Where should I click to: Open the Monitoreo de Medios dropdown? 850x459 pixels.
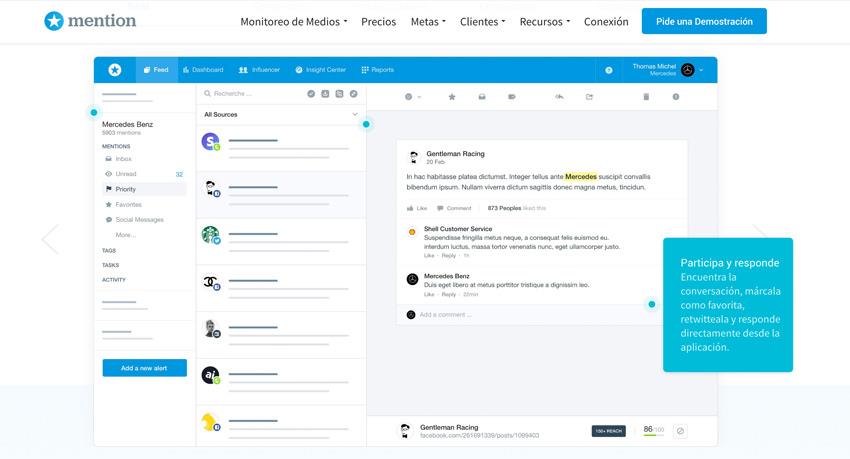pos(294,22)
